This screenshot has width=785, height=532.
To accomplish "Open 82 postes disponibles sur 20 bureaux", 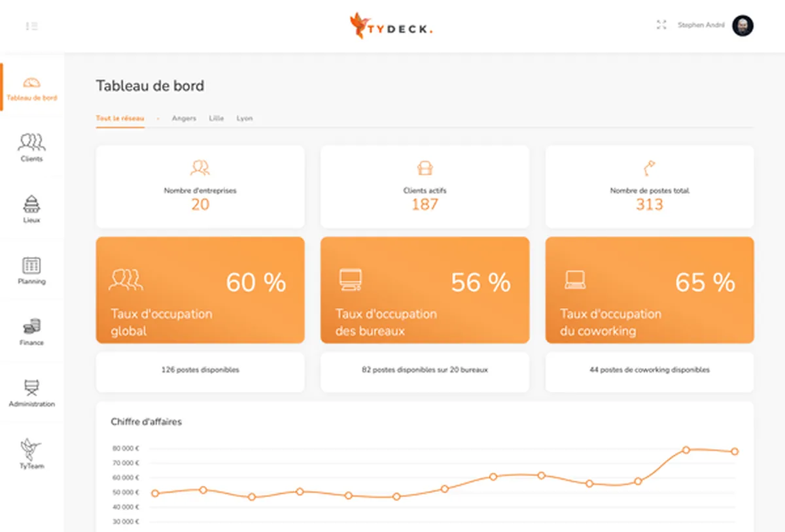I will 425,372.
